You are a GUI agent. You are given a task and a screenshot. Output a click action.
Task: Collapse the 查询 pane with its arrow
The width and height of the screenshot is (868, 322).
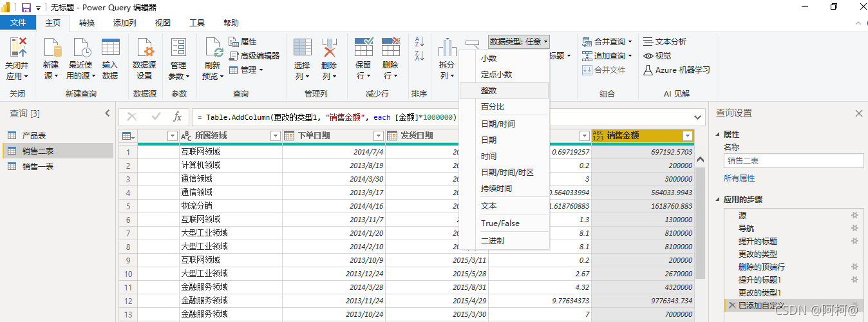click(108, 113)
